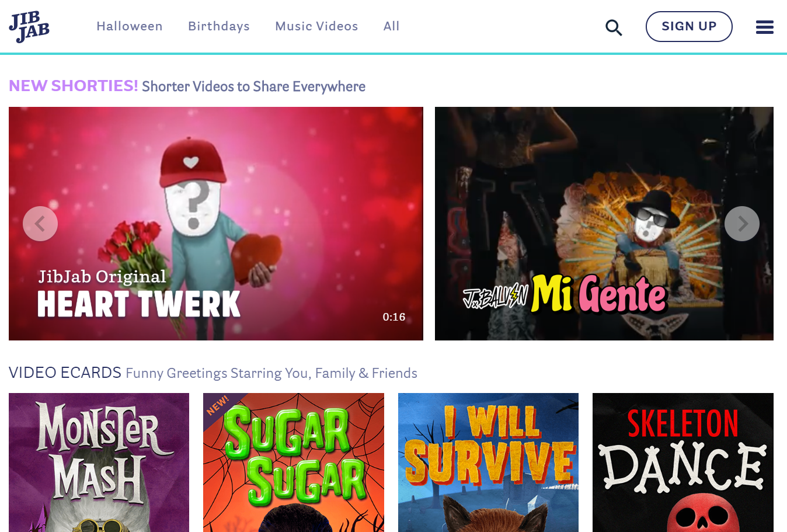The height and width of the screenshot is (532, 787).
Task: Advance carousel with next arrow
Action: [741, 224]
